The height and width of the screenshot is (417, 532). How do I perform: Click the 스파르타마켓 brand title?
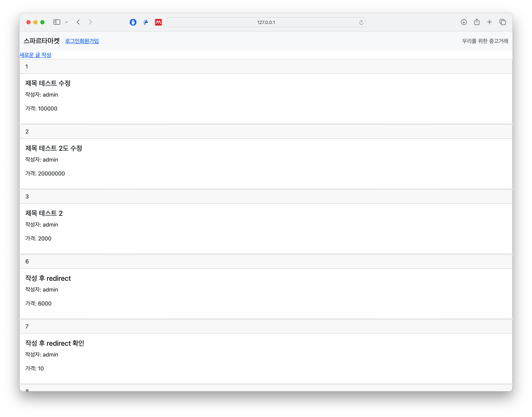point(42,41)
